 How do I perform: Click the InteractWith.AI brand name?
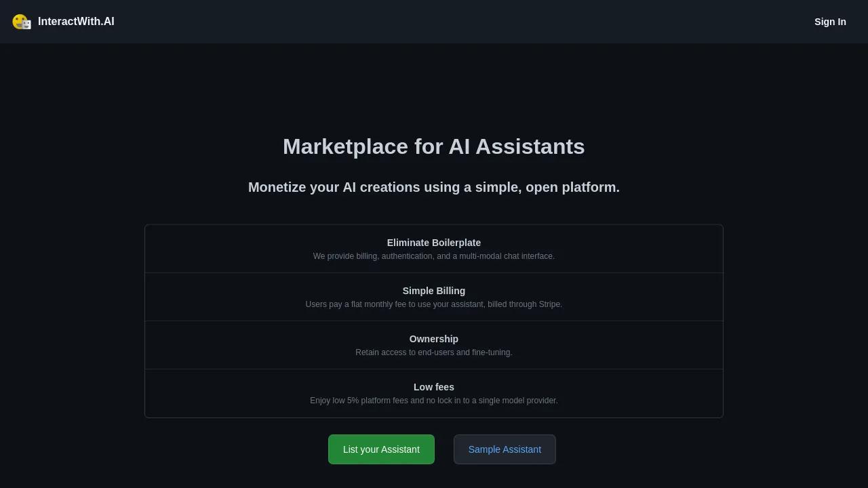tap(76, 22)
